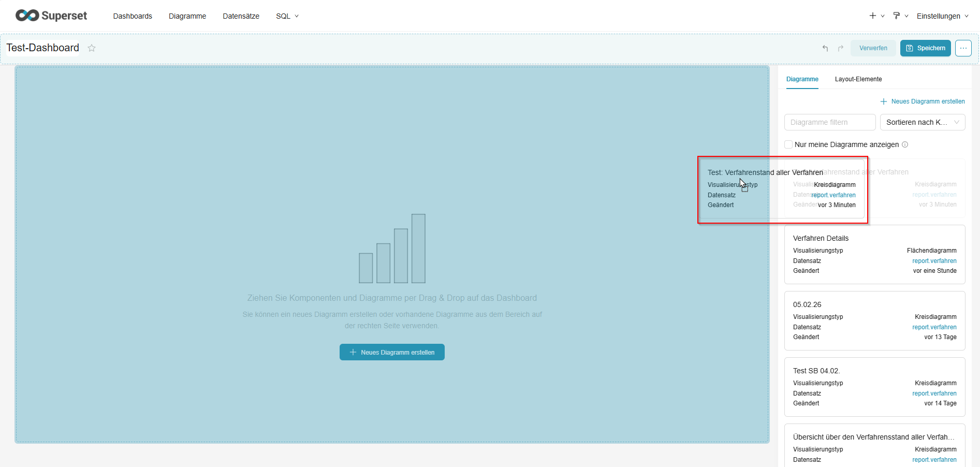Save the dashboard with Speichern
The width and height of the screenshot is (980, 467).
click(x=925, y=48)
